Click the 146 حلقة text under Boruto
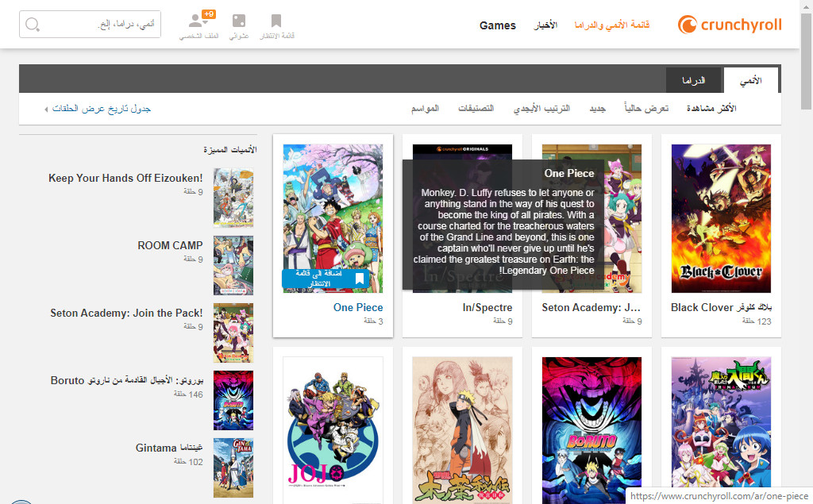The height and width of the screenshot is (504, 813). [x=188, y=394]
